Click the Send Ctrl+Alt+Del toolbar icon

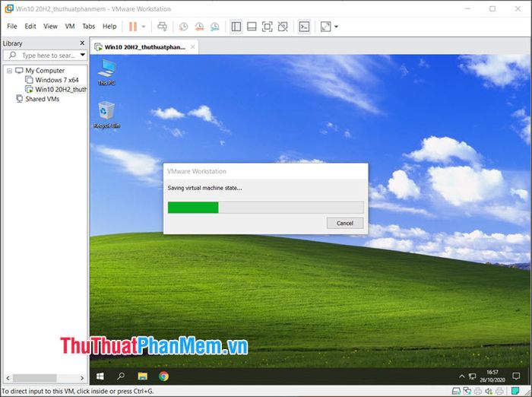(x=162, y=27)
